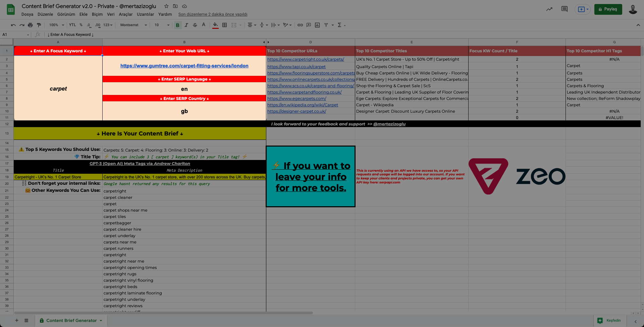Collapse the menus with the chevron

pos(638,25)
